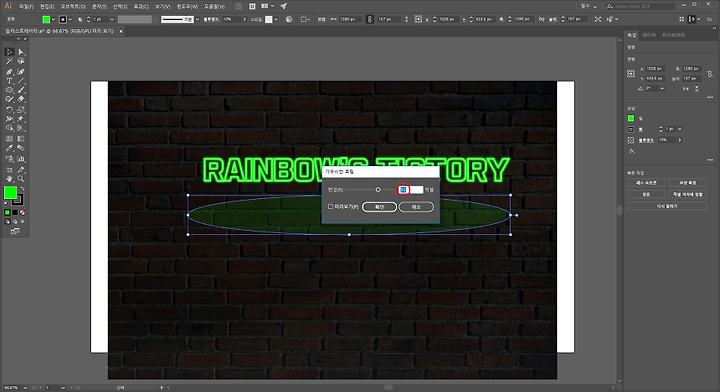
Task: Click the constrain width height link icon in control bar
Action: [x=370, y=19]
